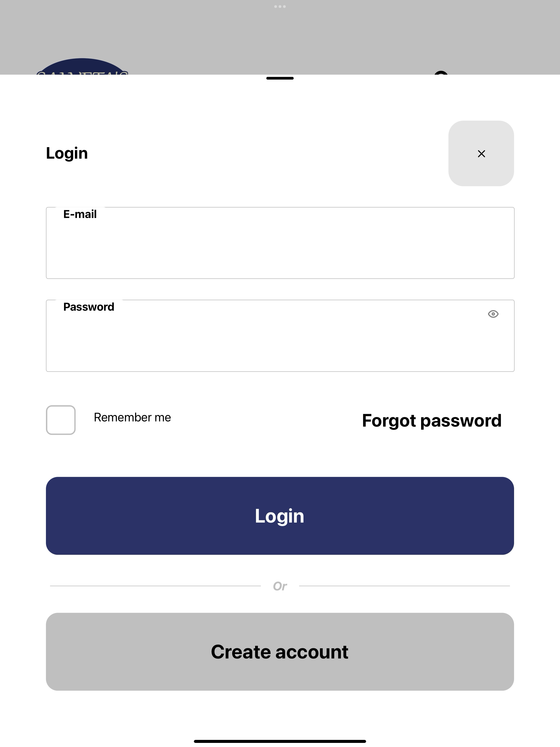Screen dimensions: 560x747
Task: Tap the home indicator bar
Action: click(280, 741)
